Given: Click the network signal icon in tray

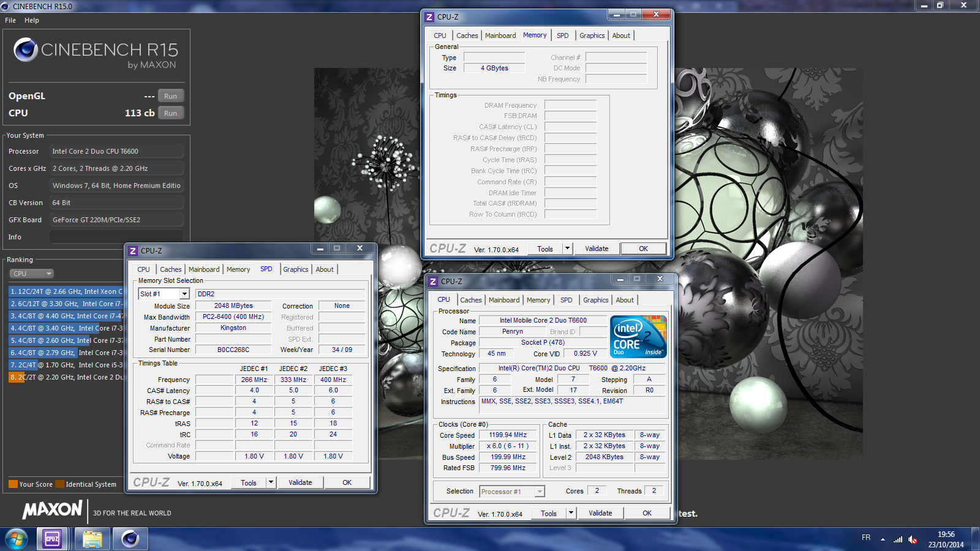Looking at the screenshot, I should point(898,539).
